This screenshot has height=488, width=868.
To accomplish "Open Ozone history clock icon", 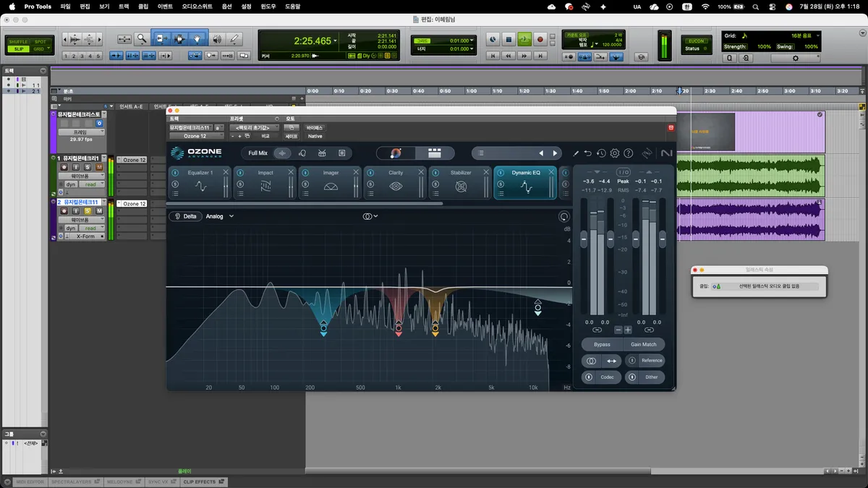I will (x=601, y=153).
